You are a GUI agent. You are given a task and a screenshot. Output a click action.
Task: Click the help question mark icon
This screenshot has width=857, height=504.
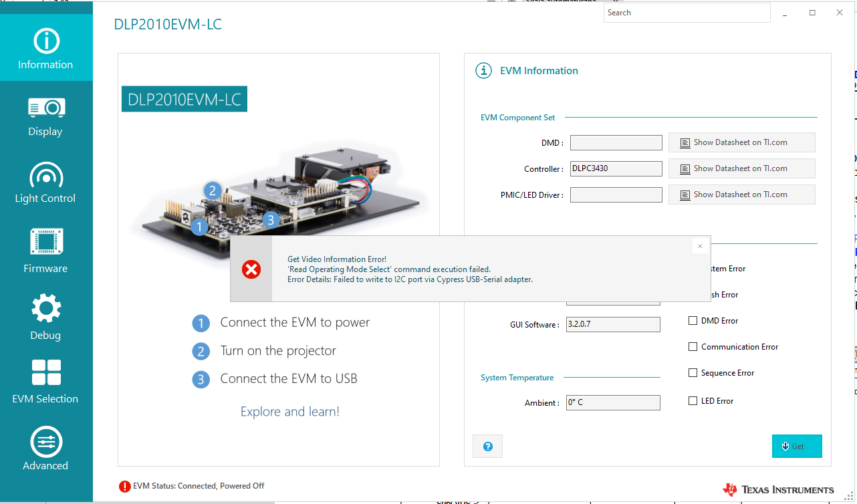tap(487, 446)
